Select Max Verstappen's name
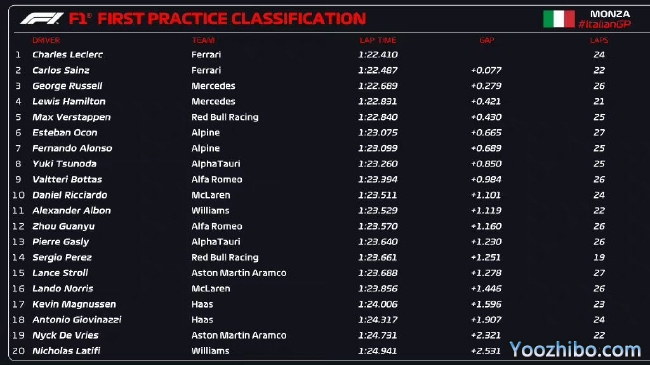The image size is (650, 365). [x=71, y=117]
